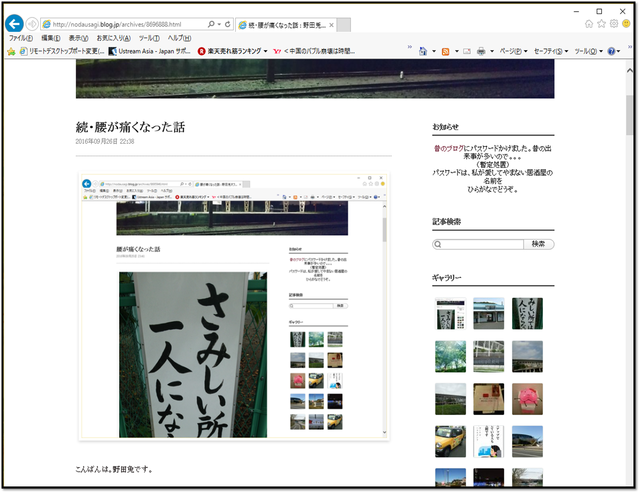Click the vertical page scrollbar thumb

[629, 115]
